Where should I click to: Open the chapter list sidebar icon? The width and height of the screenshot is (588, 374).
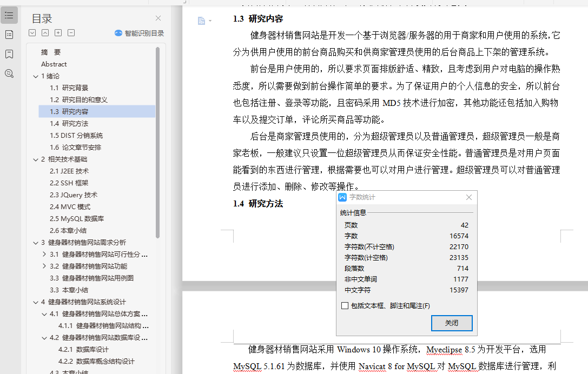(x=9, y=35)
